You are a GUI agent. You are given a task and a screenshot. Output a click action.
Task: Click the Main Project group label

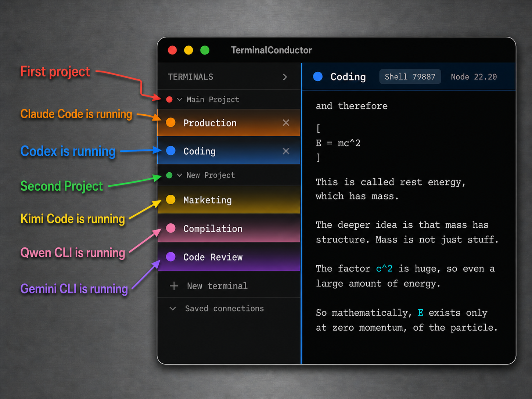click(213, 100)
